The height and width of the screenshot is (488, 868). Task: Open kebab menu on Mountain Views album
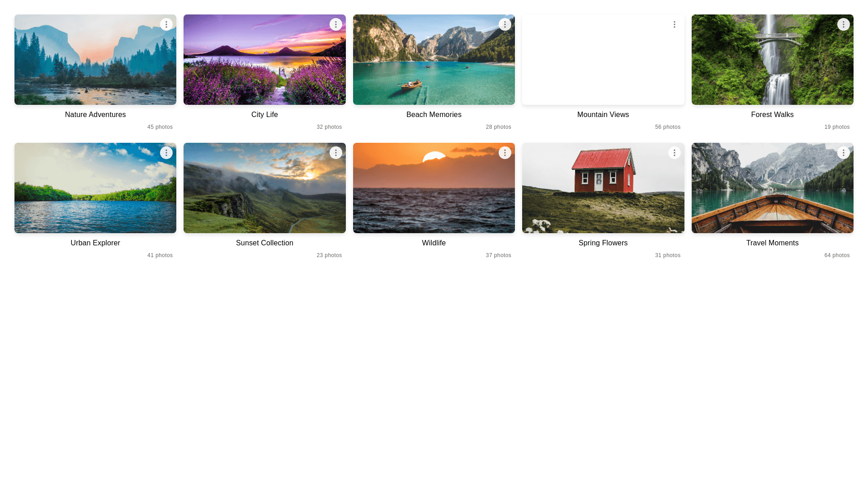pos(674,24)
